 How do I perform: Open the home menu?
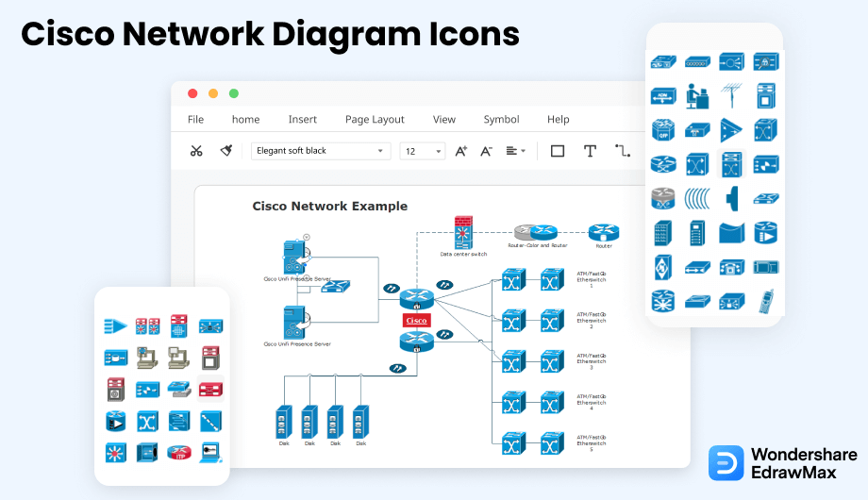tap(246, 119)
